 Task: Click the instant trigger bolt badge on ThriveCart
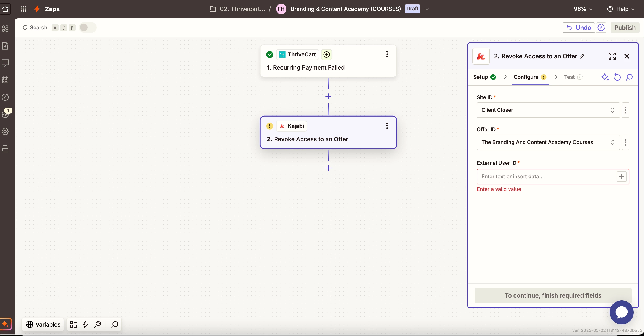(327, 54)
